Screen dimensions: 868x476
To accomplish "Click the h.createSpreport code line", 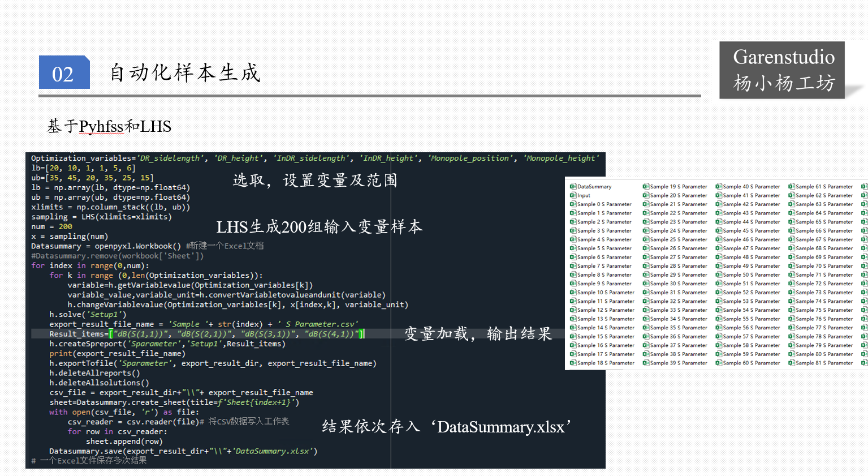I will point(167,344).
